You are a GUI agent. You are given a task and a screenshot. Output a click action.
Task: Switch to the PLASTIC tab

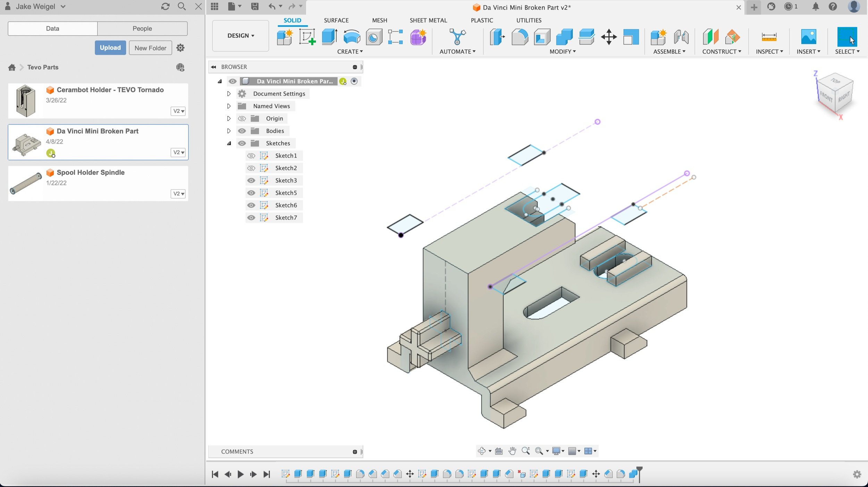[x=482, y=20]
